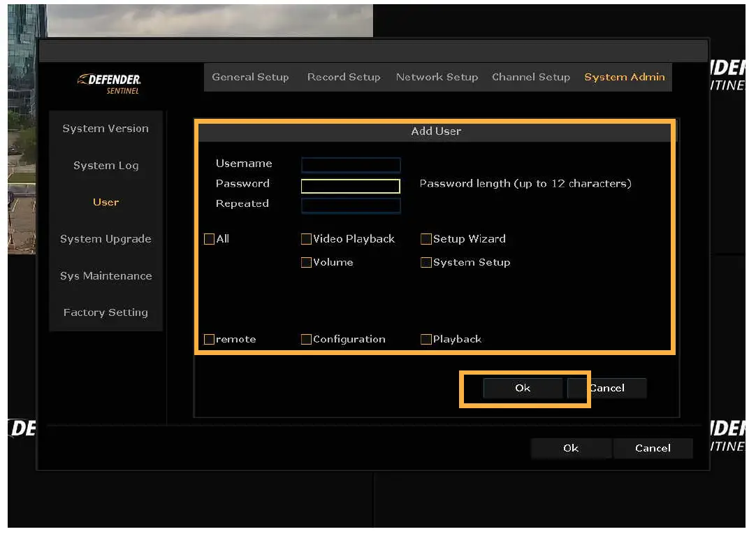Tick the remote checkbox
Image resolution: width=756 pixels, height=534 pixels.
pyautogui.click(x=209, y=340)
